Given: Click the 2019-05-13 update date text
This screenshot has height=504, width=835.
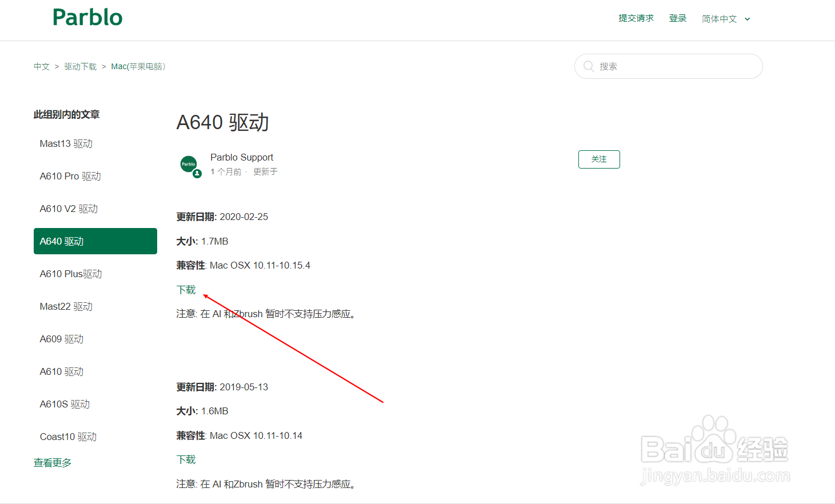Looking at the screenshot, I should 244,387.
